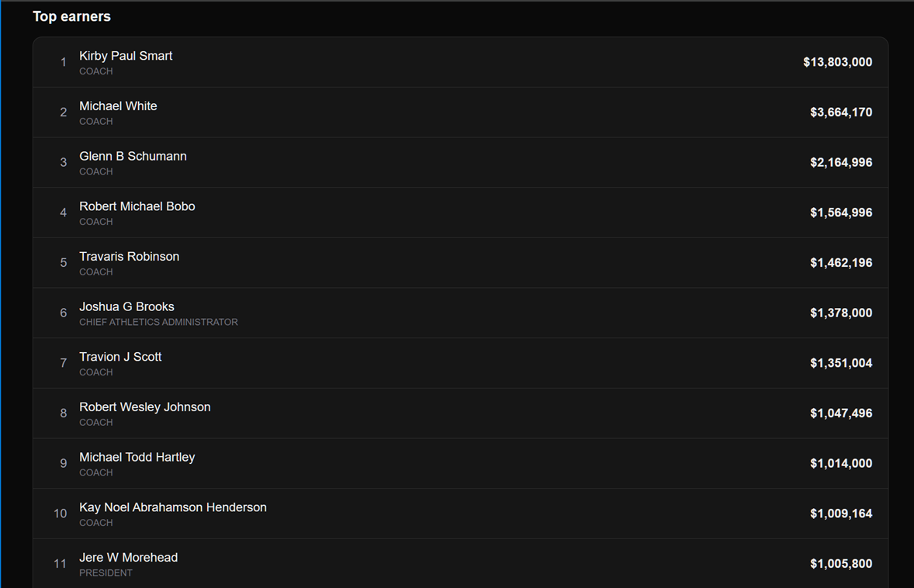This screenshot has height=588, width=914.
Task: Select Michael White in the list
Action: [x=461, y=112]
